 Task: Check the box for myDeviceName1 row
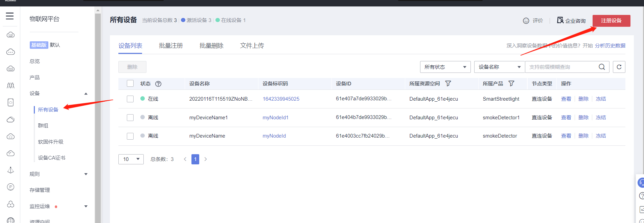coord(130,118)
